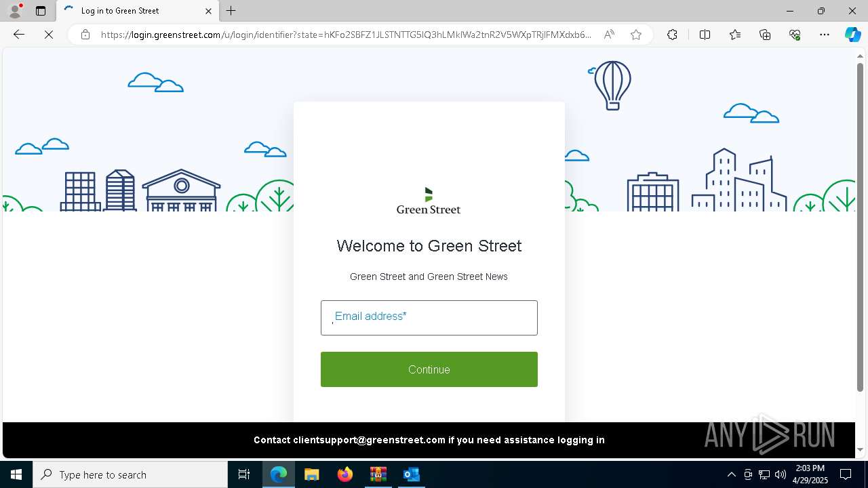868x488 pixels.
Task: View site information lock icon
Action: tap(85, 35)
